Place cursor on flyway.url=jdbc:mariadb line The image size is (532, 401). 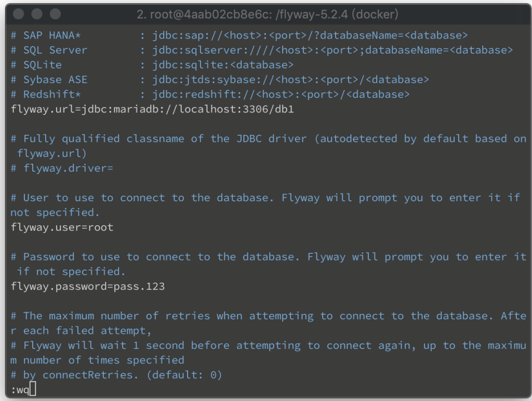click(152, 109)
